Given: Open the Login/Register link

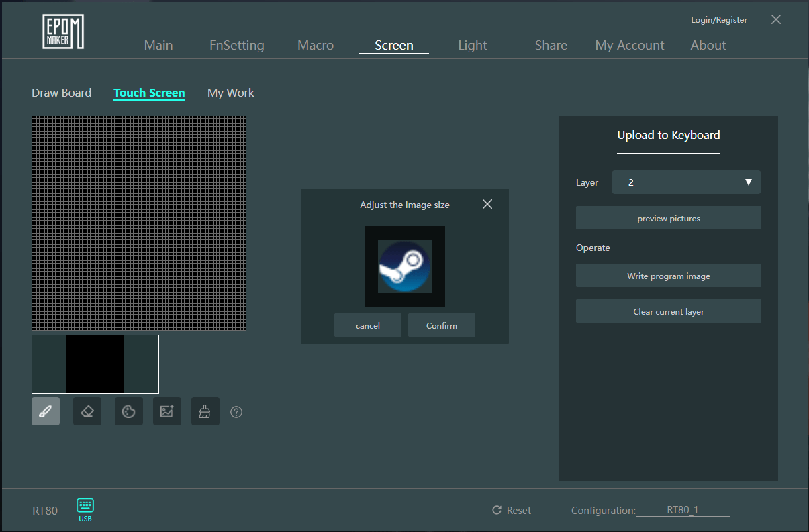Looking at the screenshot, I should coord(719,20).
